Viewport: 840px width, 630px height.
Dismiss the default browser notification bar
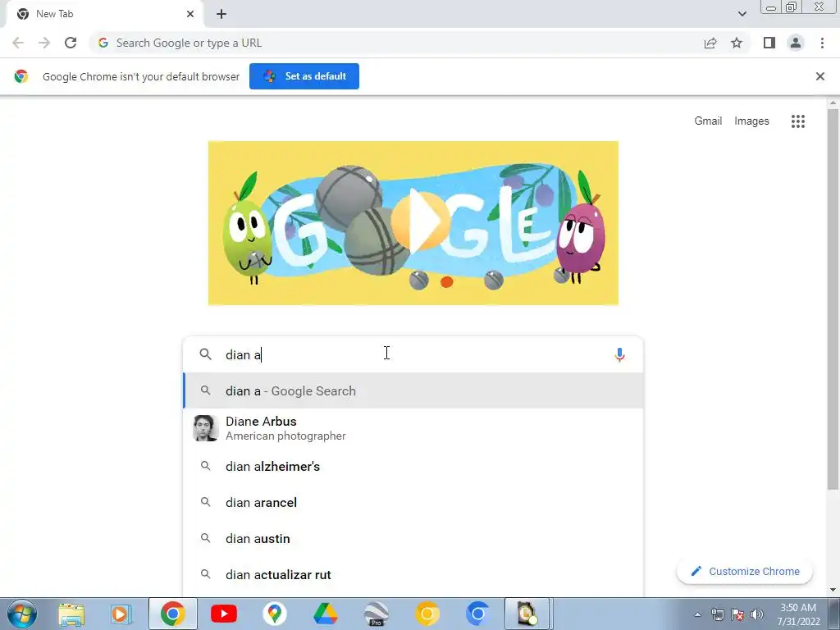tap(819, 76)
